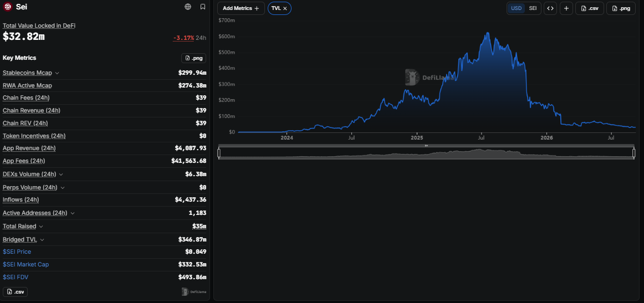This screenshot has height=303, width=644.
Task: Expand the DEXs Volume (24h) row
Action: [61, 174]
